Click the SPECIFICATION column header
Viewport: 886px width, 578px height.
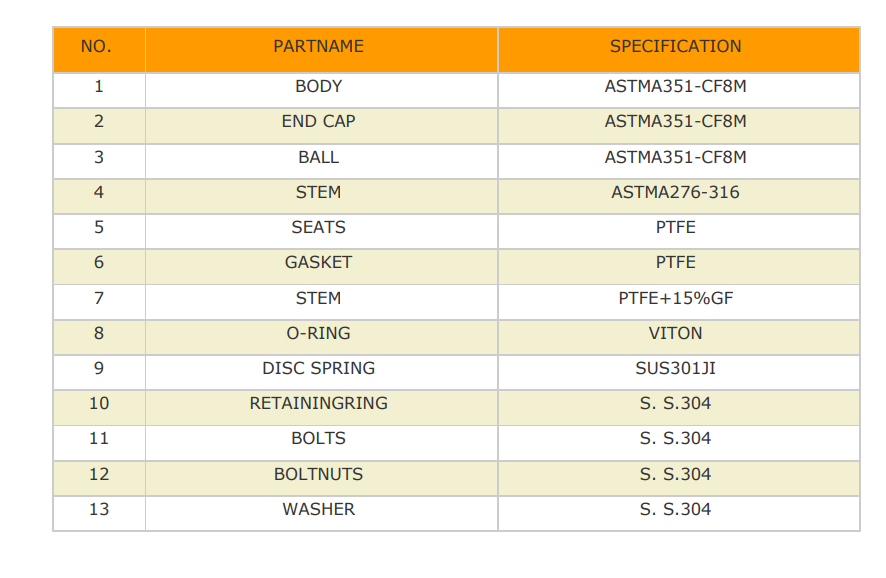679,50
